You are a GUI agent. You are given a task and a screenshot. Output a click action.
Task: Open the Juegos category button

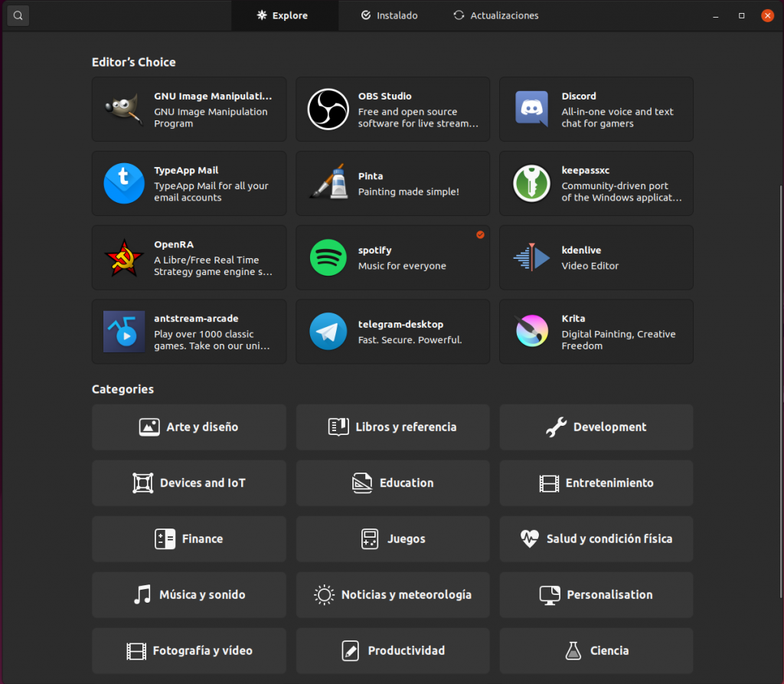393,539
